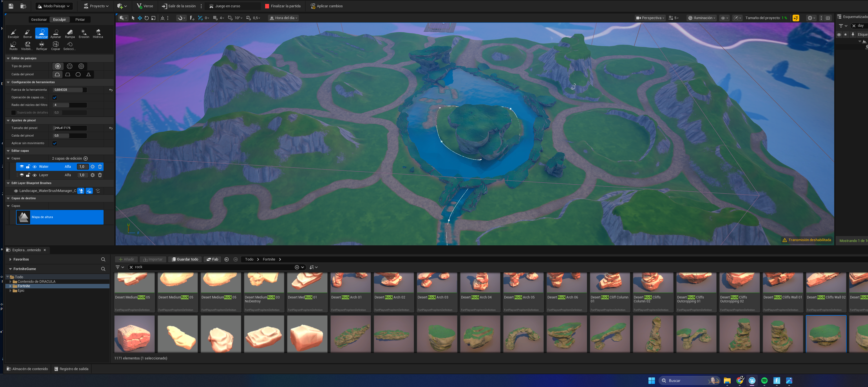Select the Ruido sculpt tool

tap(14, 46)
